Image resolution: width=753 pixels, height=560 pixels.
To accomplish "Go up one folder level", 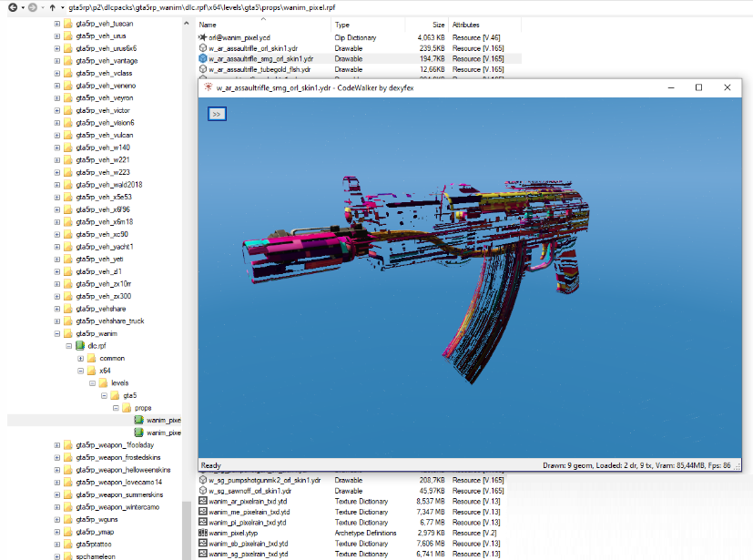I will (52, 7).
